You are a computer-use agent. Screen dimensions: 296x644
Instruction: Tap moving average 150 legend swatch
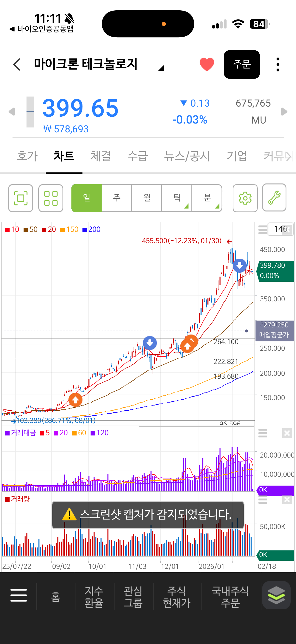click(x=63, y=230)
